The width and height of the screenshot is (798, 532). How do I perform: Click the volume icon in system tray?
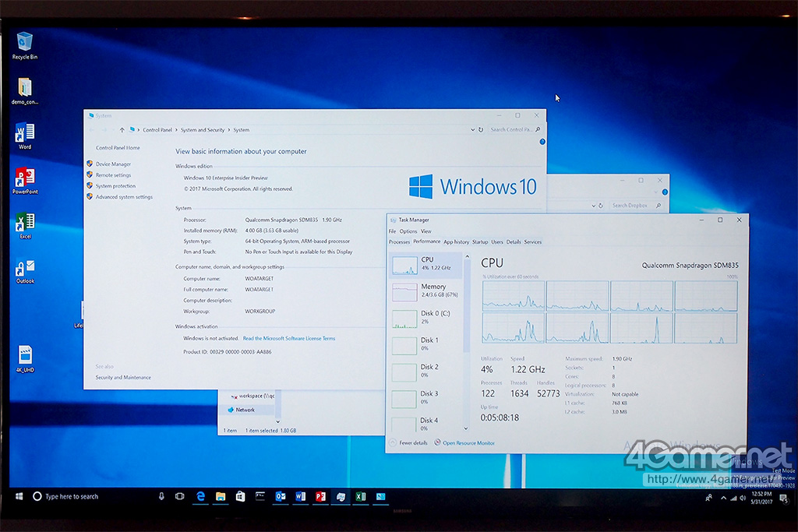coord(742,498)
